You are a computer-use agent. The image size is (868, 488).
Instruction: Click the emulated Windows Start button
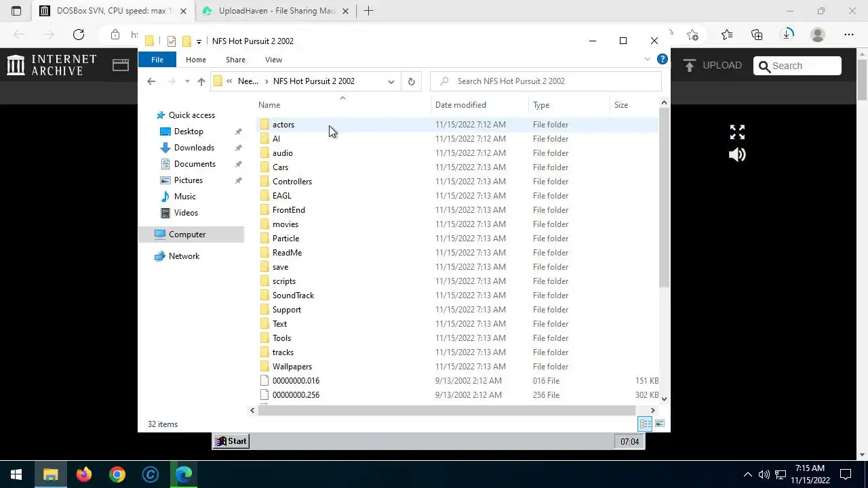[231, 441]
